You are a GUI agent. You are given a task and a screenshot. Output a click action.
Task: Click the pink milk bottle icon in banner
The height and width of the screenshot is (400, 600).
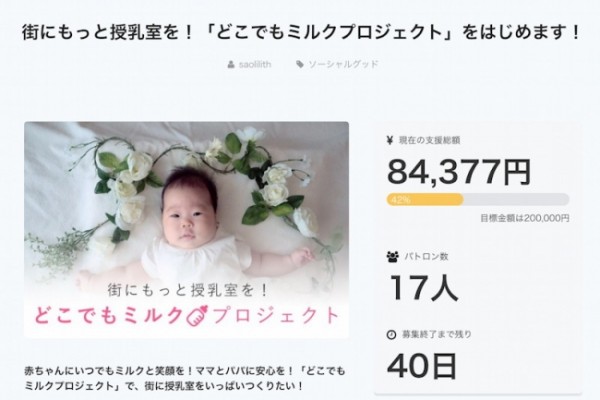point(197,315)
